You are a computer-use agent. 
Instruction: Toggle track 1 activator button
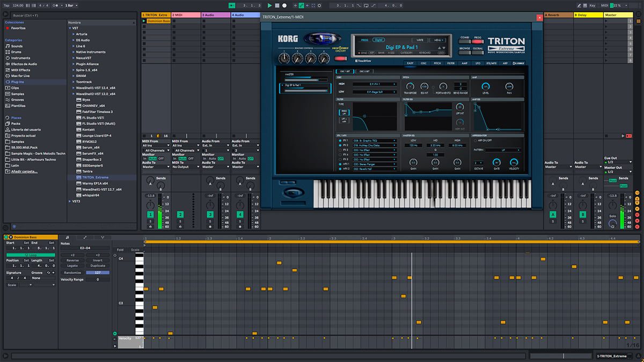point(151,215)
